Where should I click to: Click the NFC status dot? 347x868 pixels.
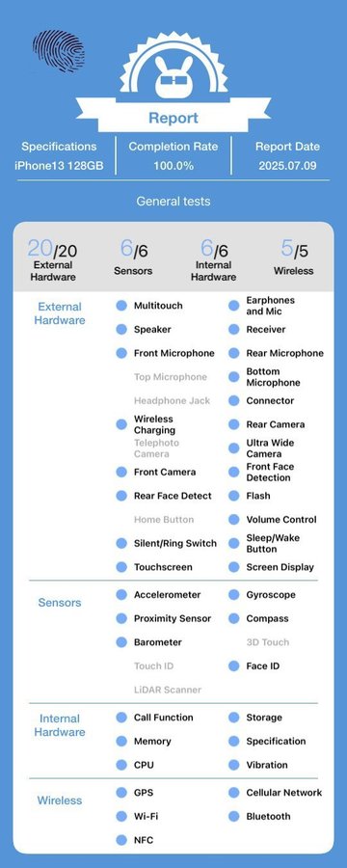(121, 840)
